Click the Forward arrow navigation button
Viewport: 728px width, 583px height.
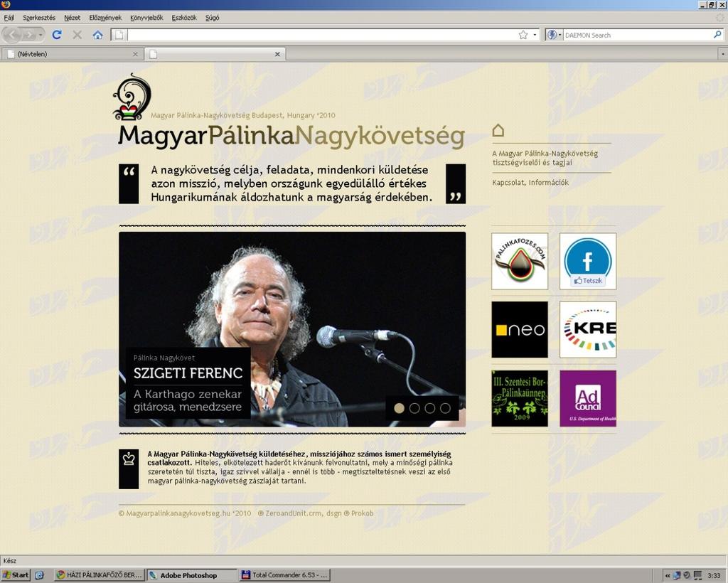[30, 35]
